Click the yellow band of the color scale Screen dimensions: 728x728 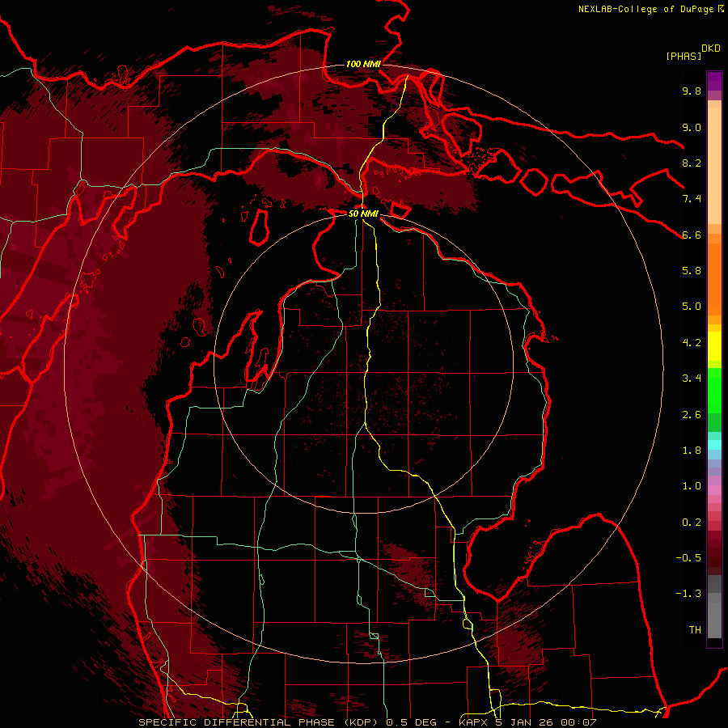(x=714, y=346)
